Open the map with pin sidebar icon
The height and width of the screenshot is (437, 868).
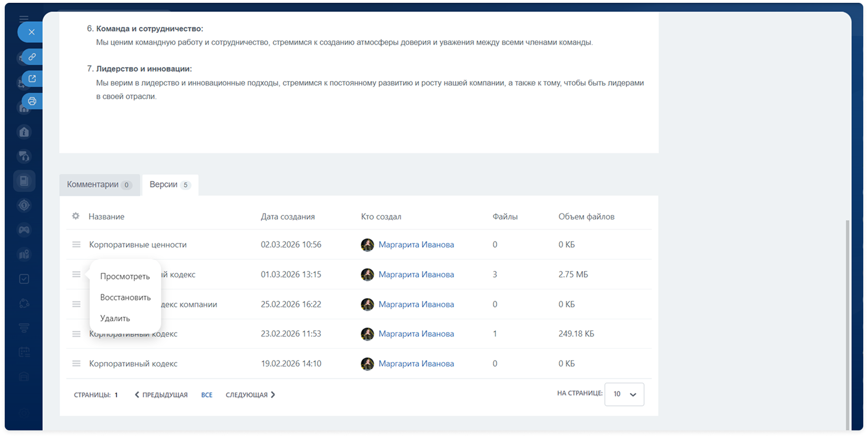pos(24,255)
